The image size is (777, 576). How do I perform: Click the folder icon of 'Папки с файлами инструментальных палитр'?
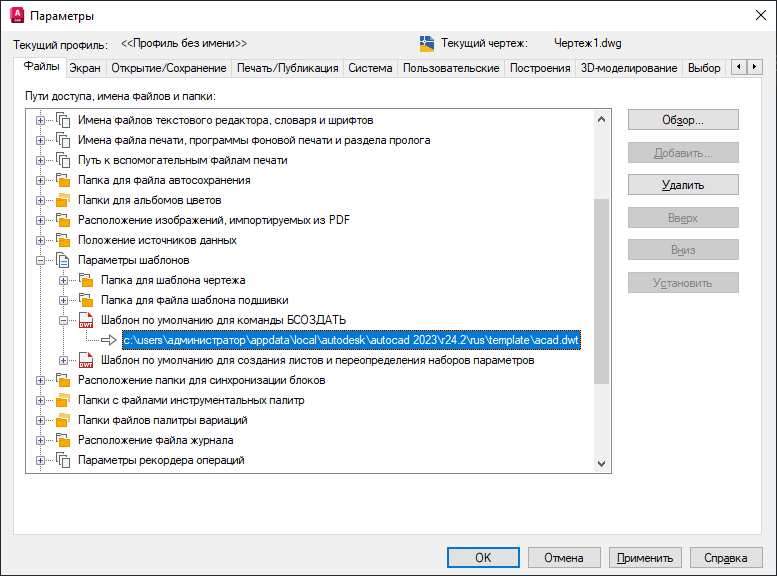(63, 400)
